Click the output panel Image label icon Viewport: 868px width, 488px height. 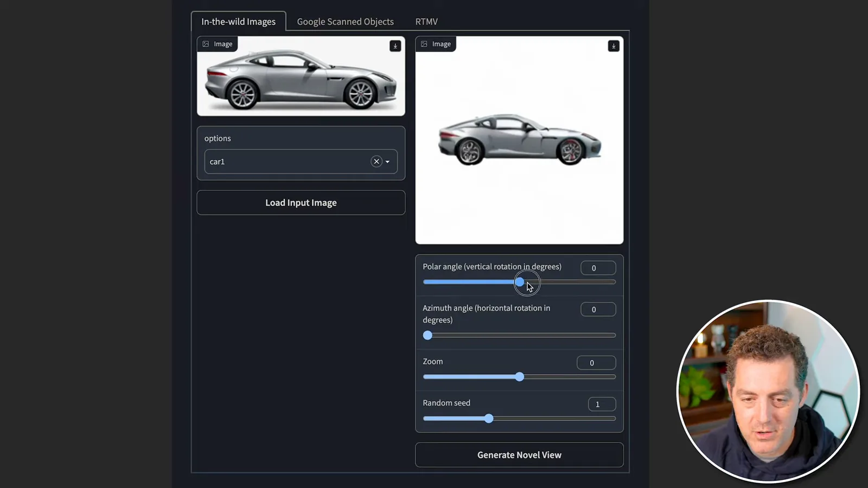point(424,44)
